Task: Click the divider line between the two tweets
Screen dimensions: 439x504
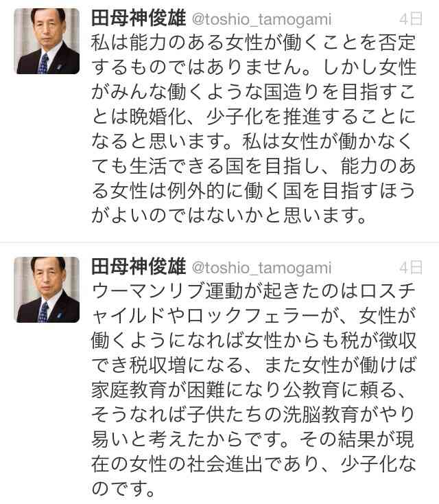Action: tap(219, 242)
